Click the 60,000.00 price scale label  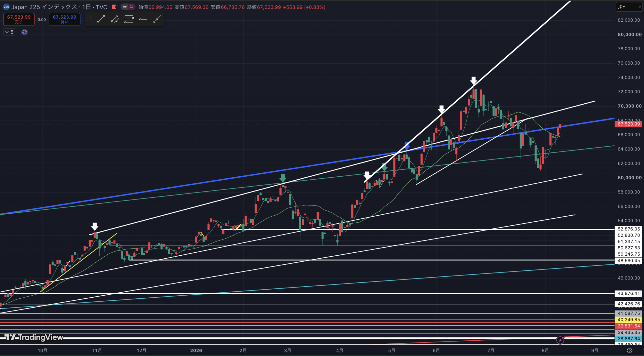point(629,178)
